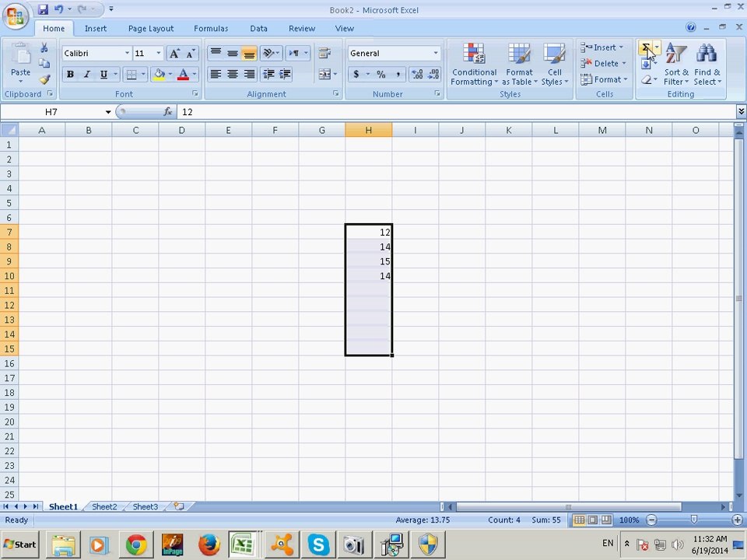
Task: Insert a new worksheet tab icon
Action: [179, 506]
